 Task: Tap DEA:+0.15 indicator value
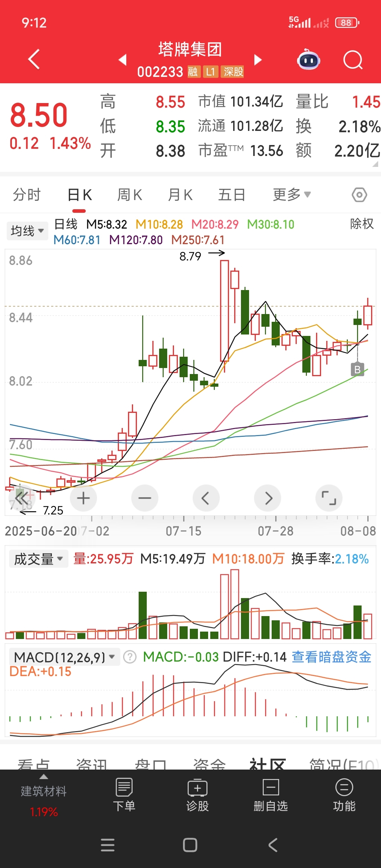[x=40, y=671]
